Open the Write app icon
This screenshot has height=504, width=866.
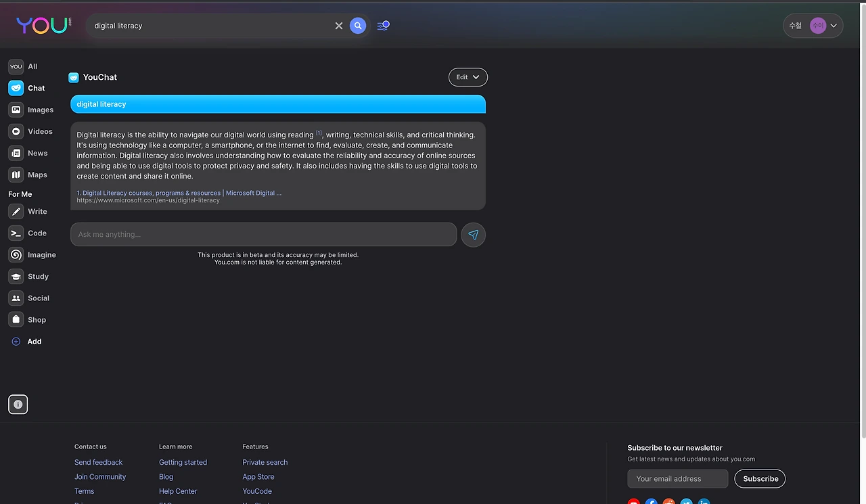tap(16, 212)
